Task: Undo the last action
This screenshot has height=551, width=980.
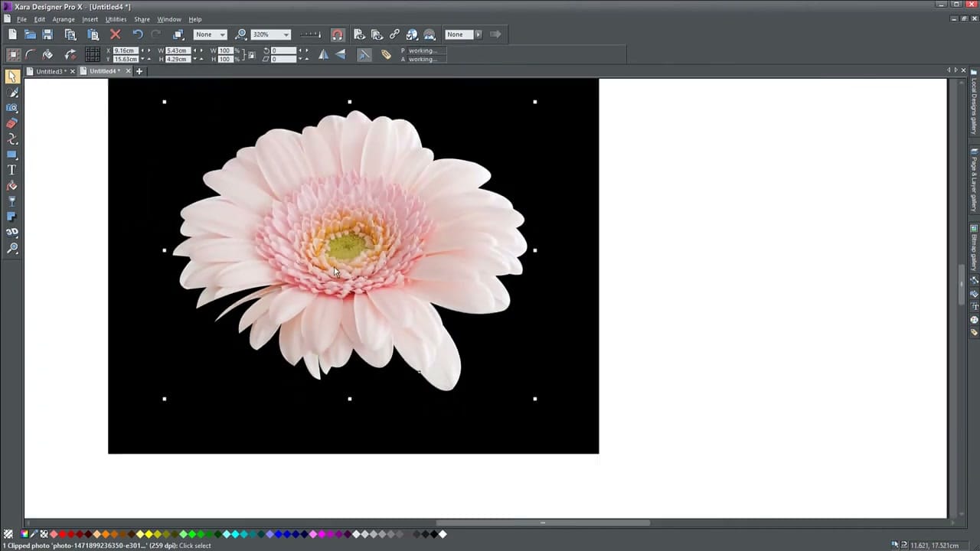Action: 138,34
